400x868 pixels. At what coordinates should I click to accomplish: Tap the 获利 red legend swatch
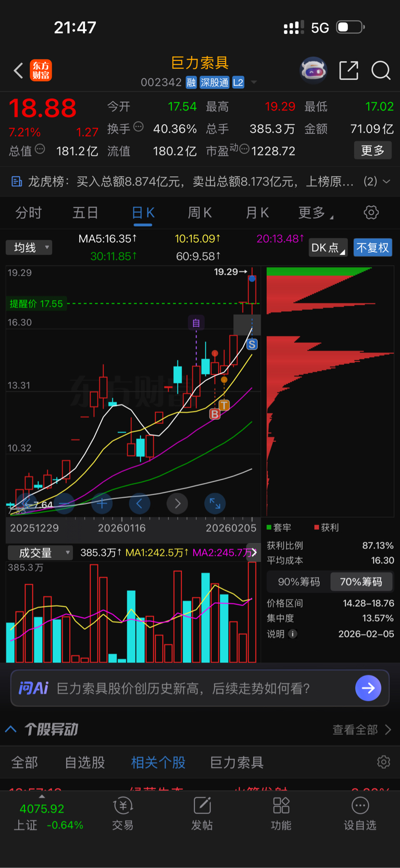[x=317, y=528]
